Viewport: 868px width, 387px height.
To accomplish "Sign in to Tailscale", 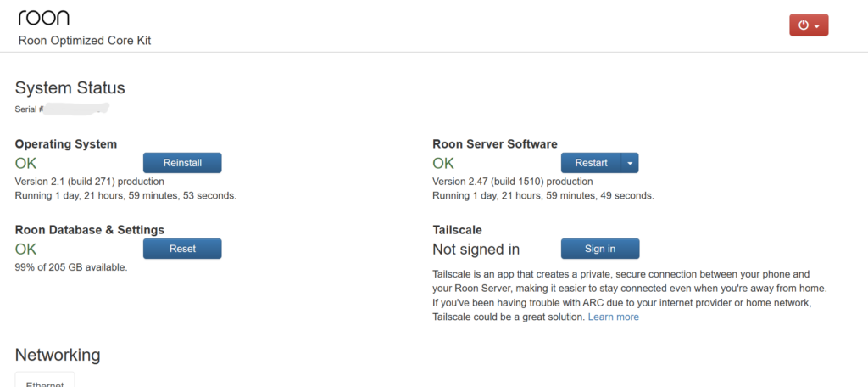I will point(600,249).
